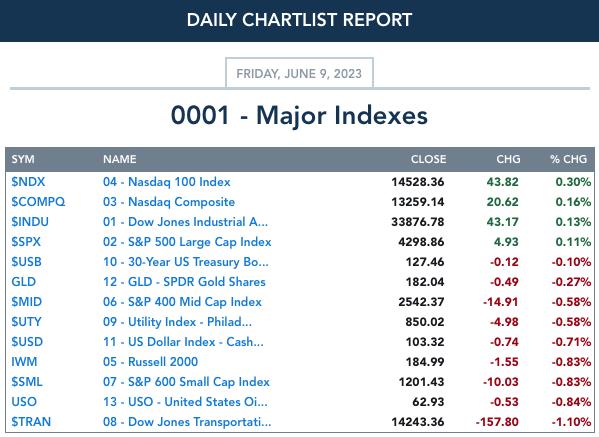Open the $NDX symbol link
Image resolution: width=599 pixels, height=437 pixels.
(x=28, y=182)
